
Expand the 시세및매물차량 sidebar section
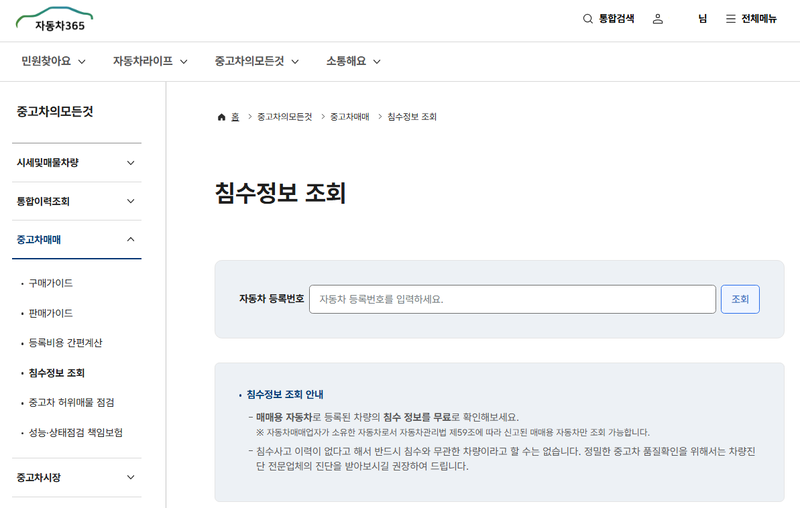click(77, 163)
